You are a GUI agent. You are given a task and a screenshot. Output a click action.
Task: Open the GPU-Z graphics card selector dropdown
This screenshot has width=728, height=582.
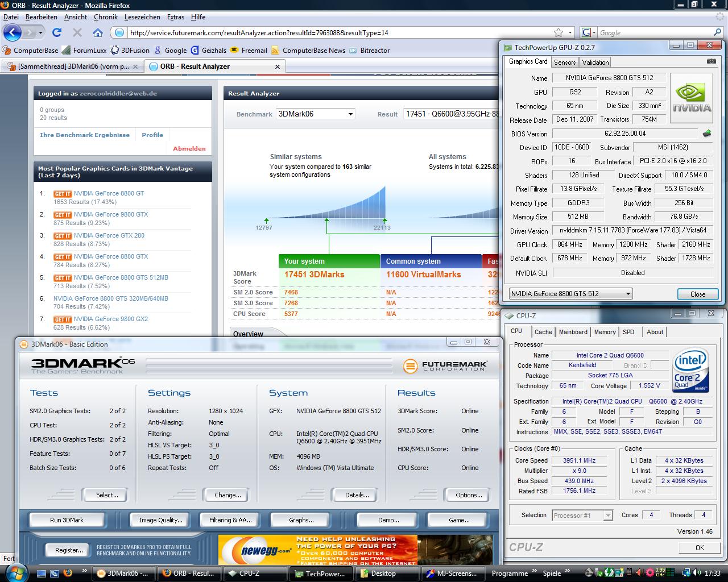570,294
